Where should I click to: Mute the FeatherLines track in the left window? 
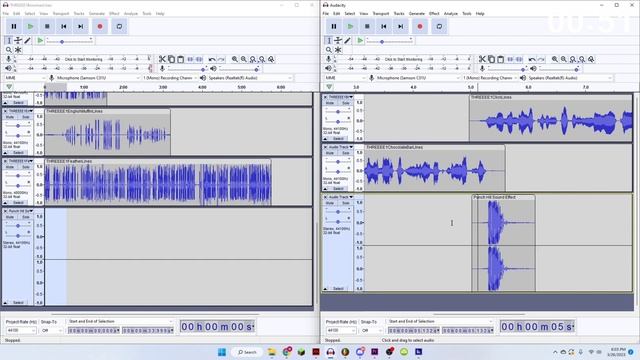[10, 167]
